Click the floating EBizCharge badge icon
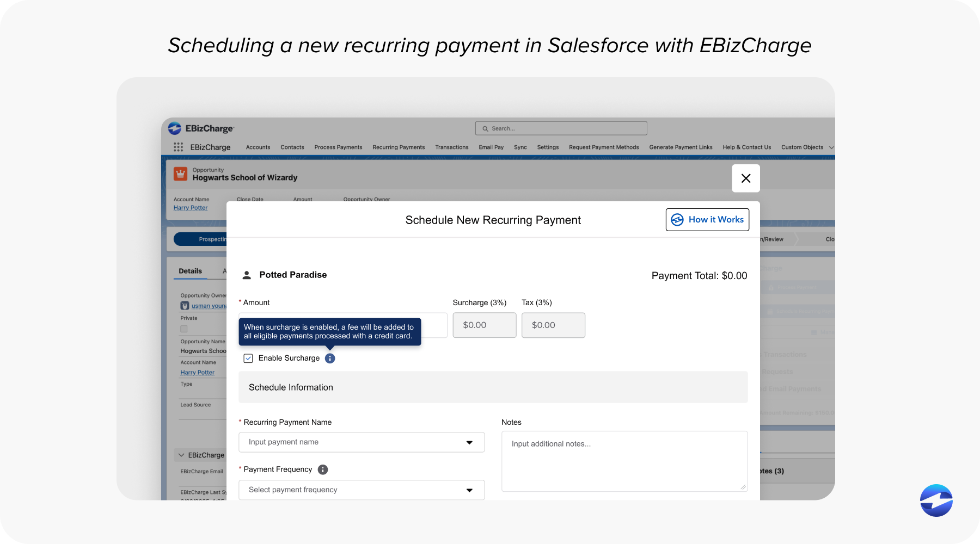This screenshot has width=980, height=544. click(x=936, y=500)
